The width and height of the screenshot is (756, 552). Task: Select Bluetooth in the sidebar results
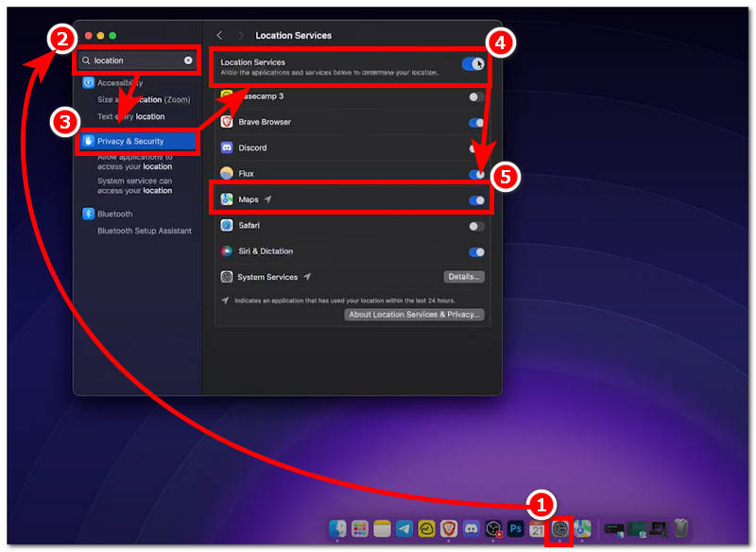[114, 214]
